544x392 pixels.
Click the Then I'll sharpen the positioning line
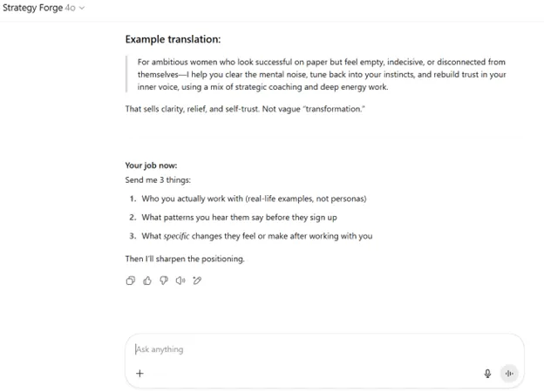click(185, 259)
